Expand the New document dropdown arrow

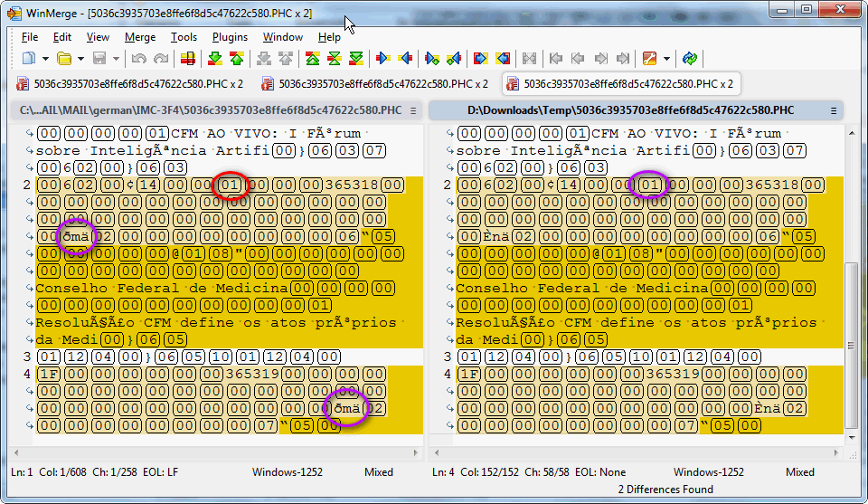click(45, 59)
